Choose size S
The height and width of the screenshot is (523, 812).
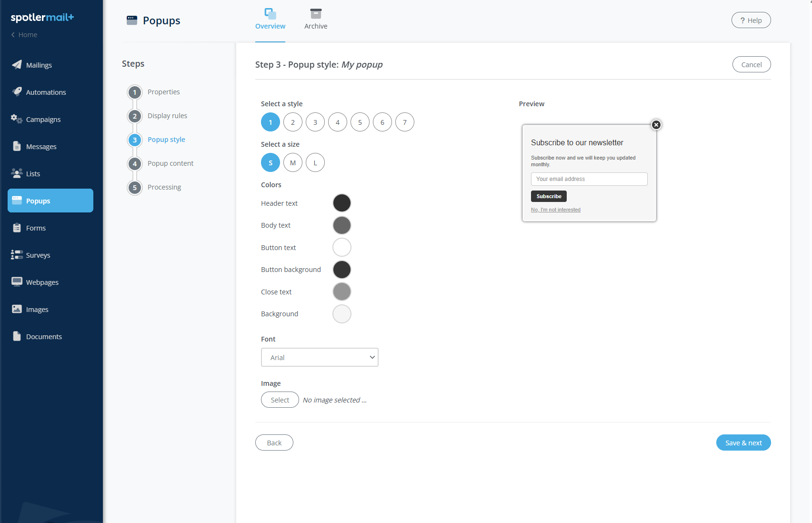tap(271, 163)
